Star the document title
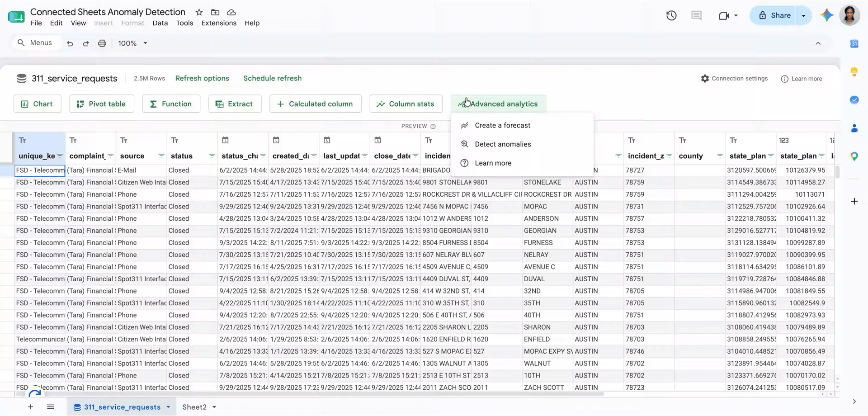The image size is (868, 416). click(x=199, y=12)
